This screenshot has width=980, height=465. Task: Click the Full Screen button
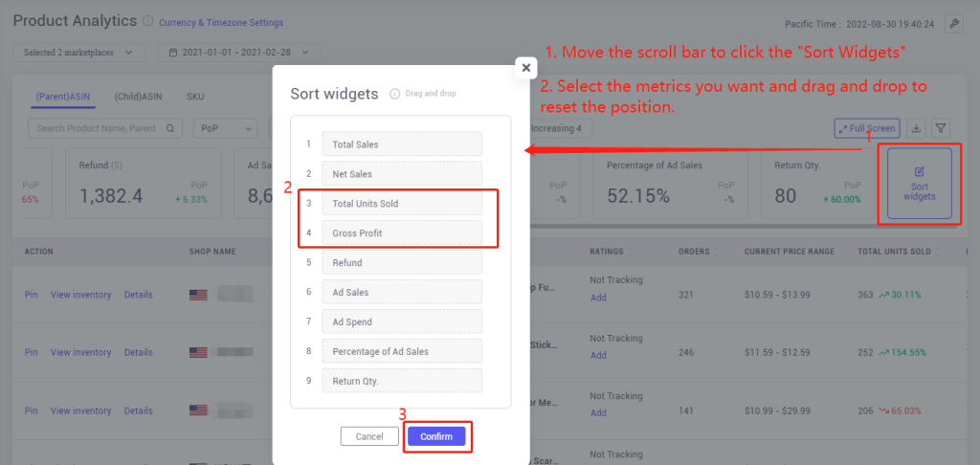[867, 129]
